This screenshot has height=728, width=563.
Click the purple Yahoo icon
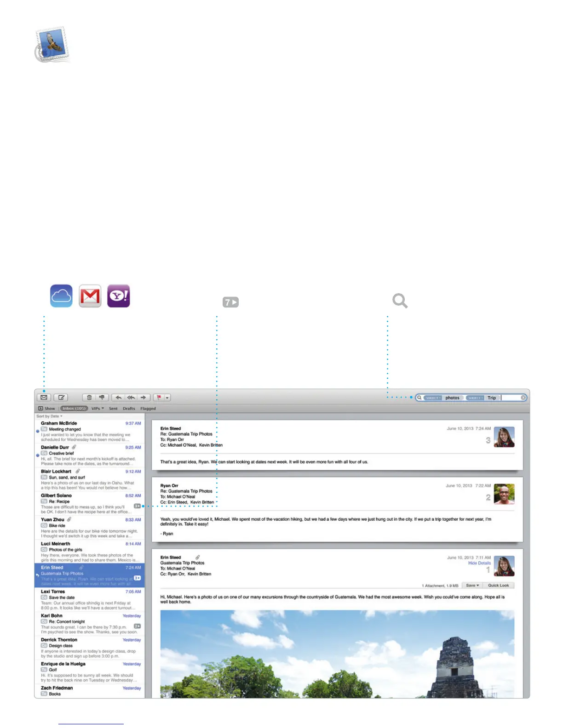click(119, 296)
